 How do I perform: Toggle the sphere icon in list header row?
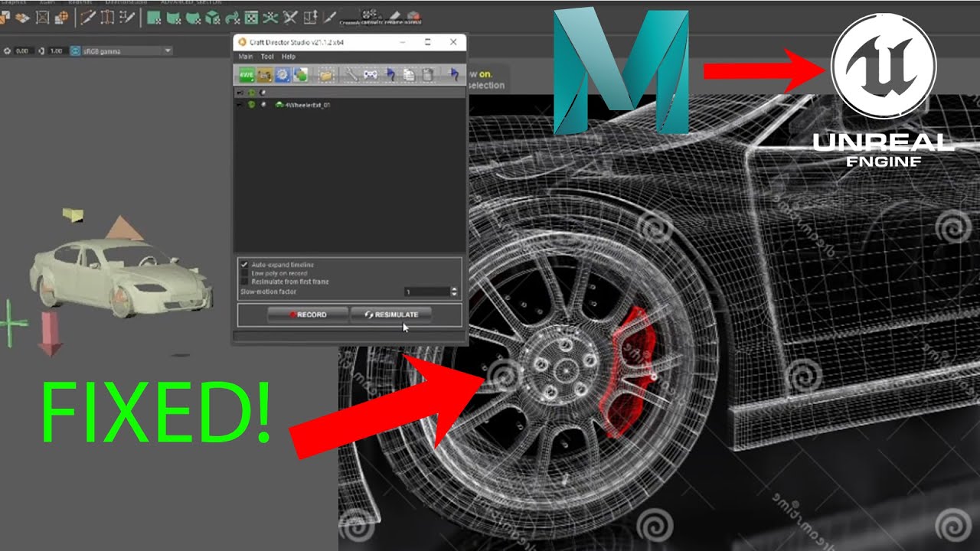(263, 93)
